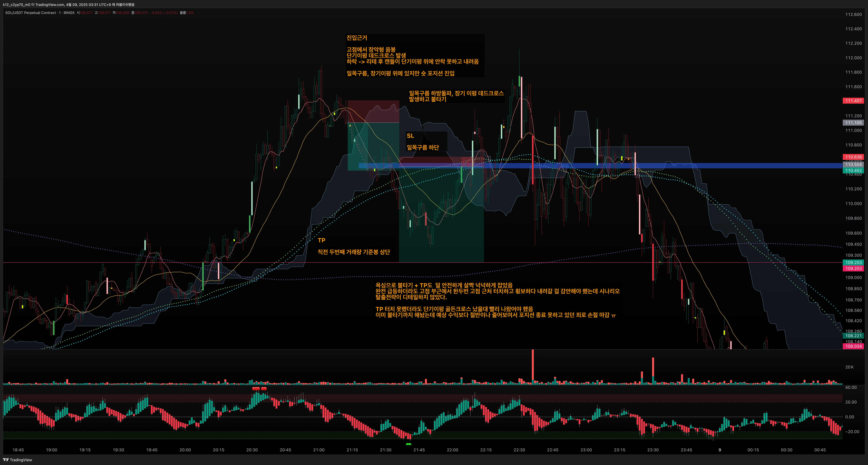The width and height of the screenshot is (868, 465).
Task: Click the 23:15 time axis label
Action: (x=619, y=450)
